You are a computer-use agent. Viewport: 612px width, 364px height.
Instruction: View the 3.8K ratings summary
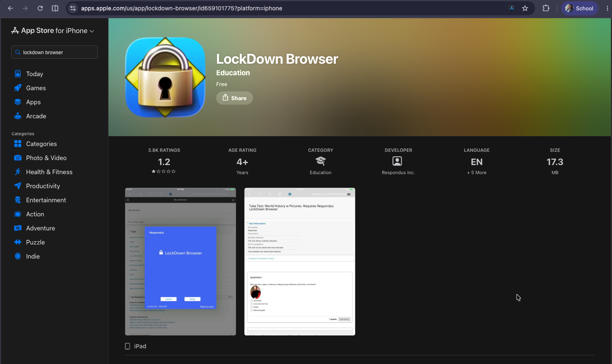(164, 161)
